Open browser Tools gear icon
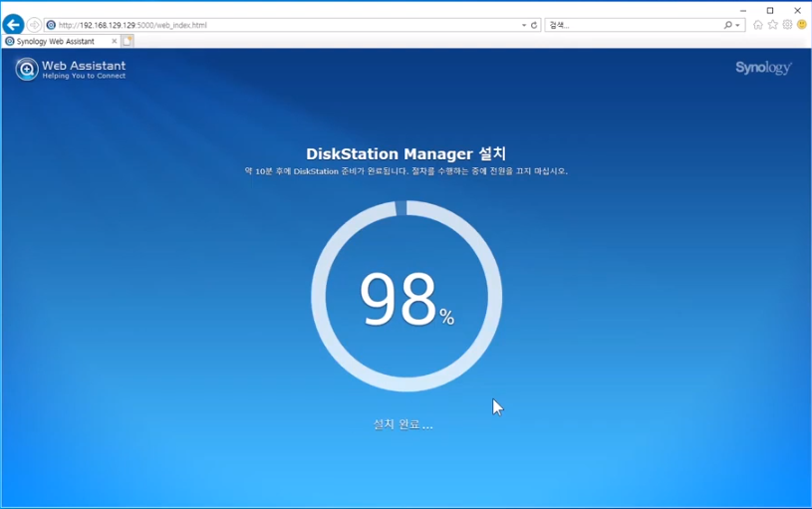This screenshot has height=509, width=812. 787,24
